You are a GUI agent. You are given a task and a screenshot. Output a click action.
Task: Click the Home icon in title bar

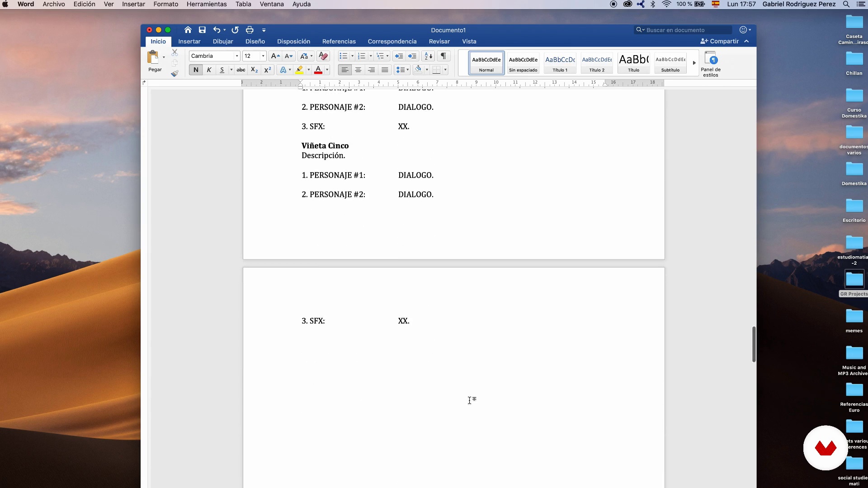pos(188,30)
